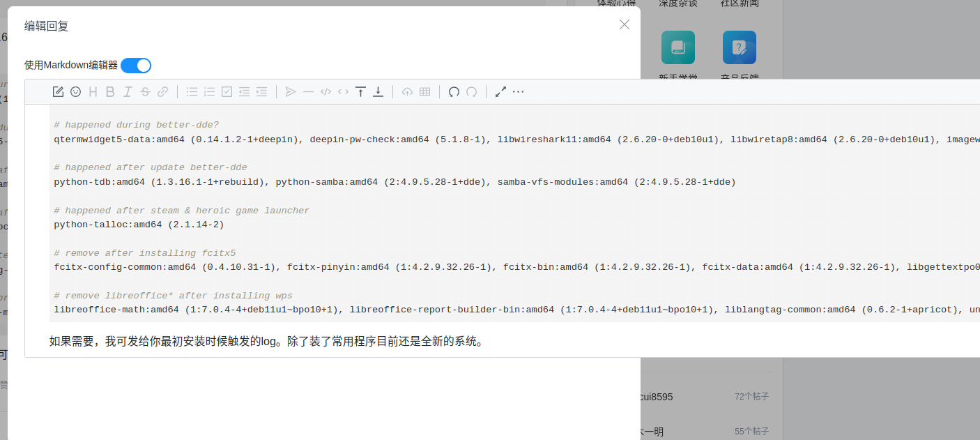This screenshot has width=980, height=440.
Task: Insert an ordered numbered list
Action: [209, 91]
